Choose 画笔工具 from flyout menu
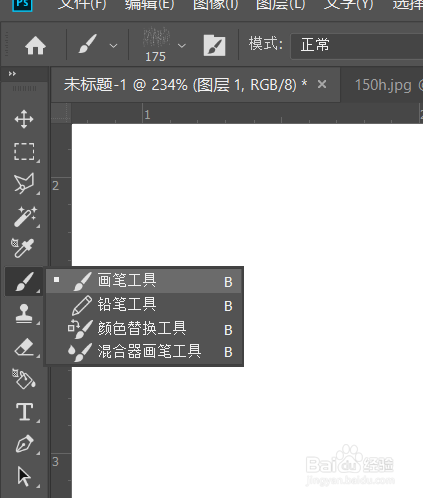Image resolution: width=423 pixels, height=498 pixels. coord(144,281)
